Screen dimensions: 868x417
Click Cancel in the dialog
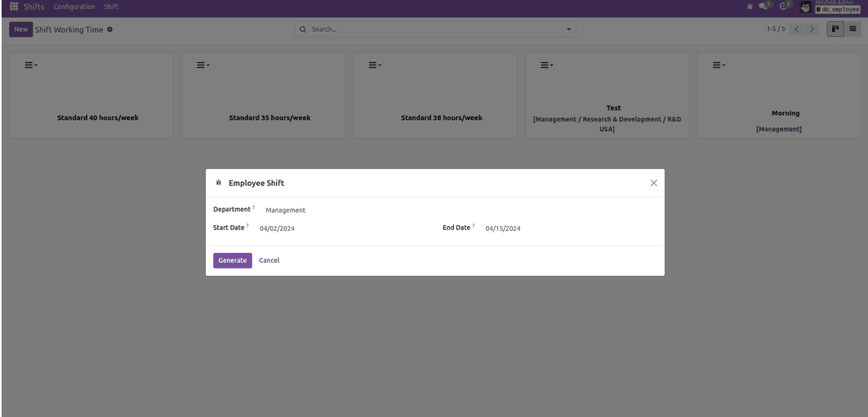coord(269,260)
